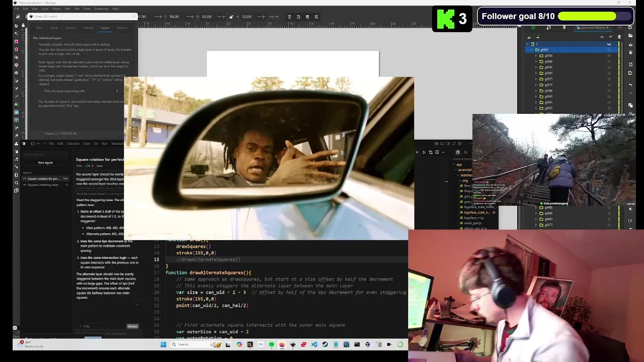Expand the g9581 group
The width and height of the screenshot is (644, 362).
coord(536,73)
